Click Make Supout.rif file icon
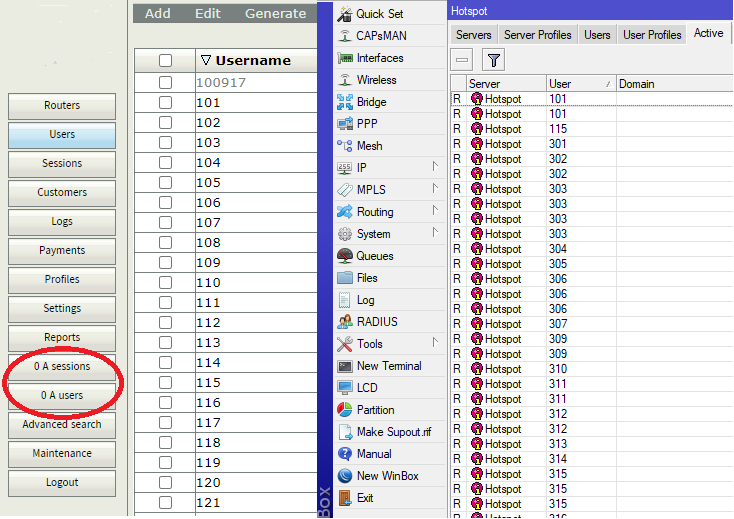The image size is (734, 519). coord(345,432)
